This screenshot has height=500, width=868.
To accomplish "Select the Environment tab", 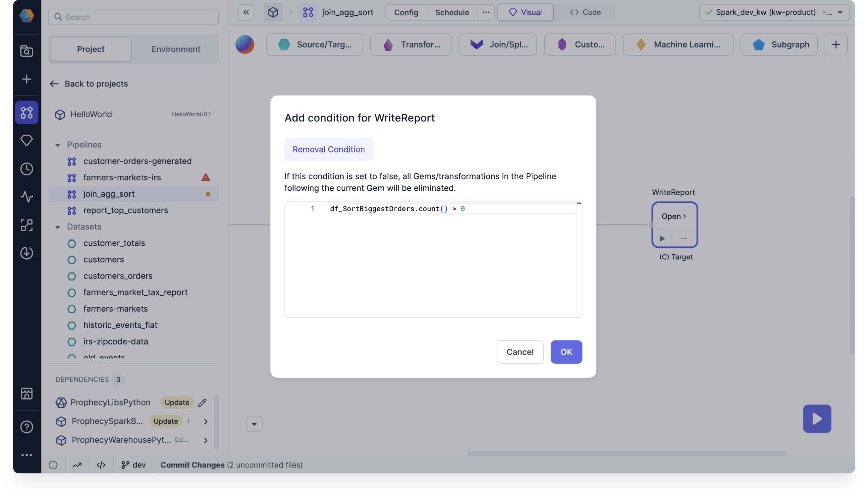I will [x=176, y=49].
